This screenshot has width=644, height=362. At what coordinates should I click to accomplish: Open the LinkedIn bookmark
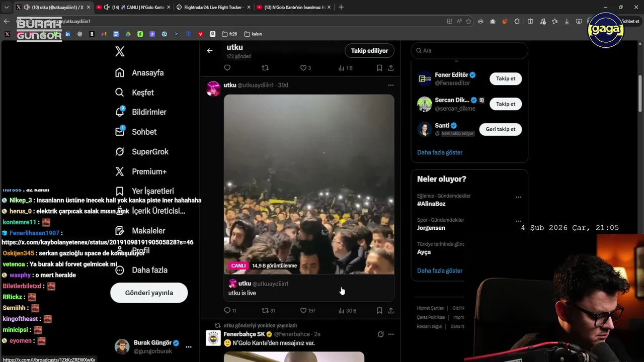(x=67, y=34)
